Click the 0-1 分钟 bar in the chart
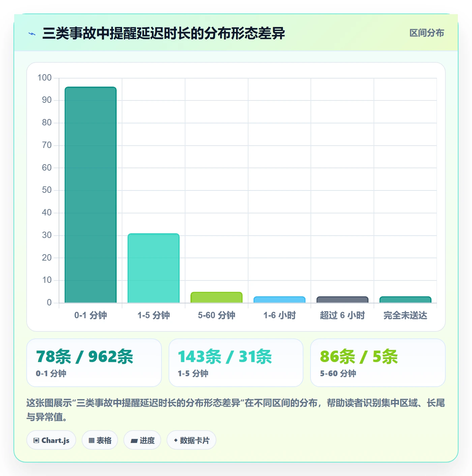 coord(91,195)
